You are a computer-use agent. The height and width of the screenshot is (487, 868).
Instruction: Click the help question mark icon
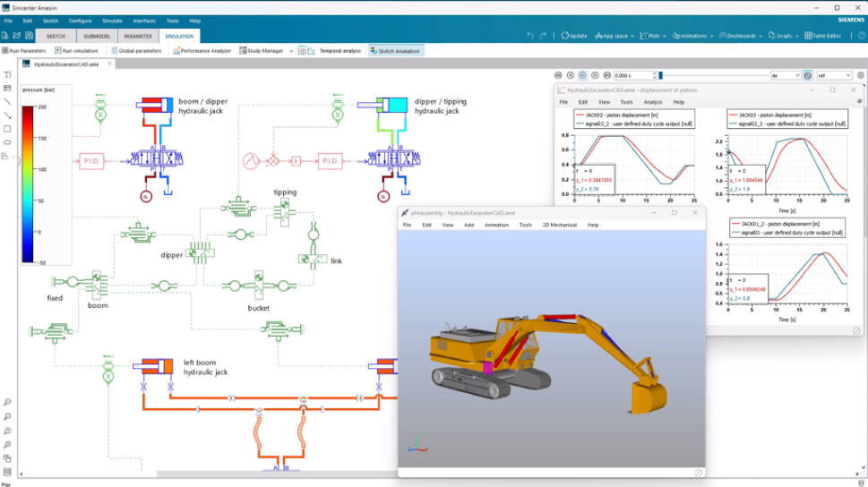coord(862,36)
